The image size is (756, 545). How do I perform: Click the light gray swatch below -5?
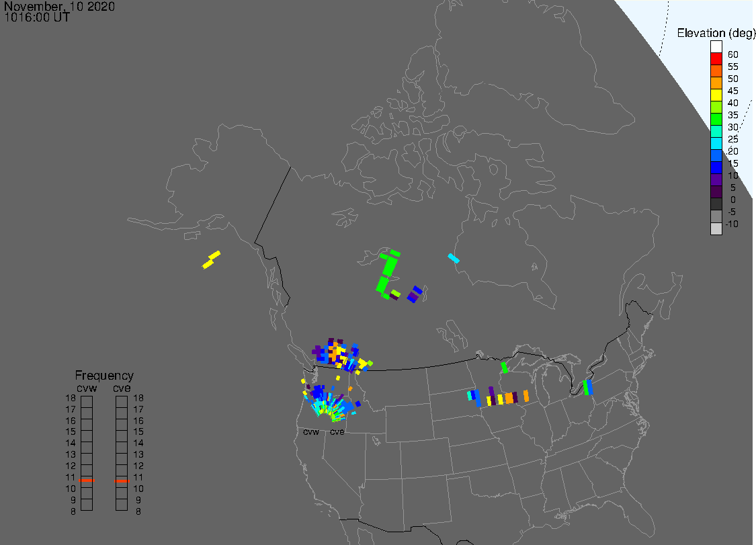tap(716, 228)
